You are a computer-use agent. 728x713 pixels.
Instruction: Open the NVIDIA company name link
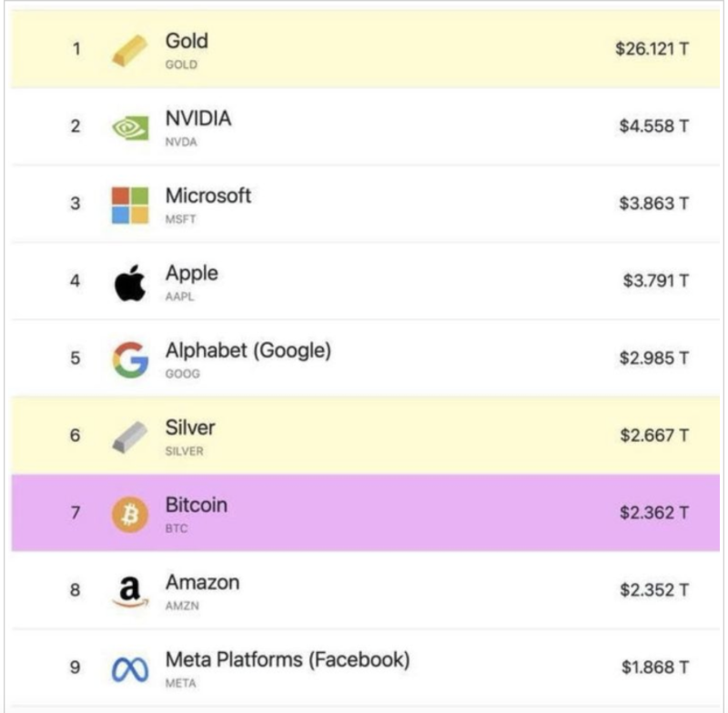click(197, 118)
